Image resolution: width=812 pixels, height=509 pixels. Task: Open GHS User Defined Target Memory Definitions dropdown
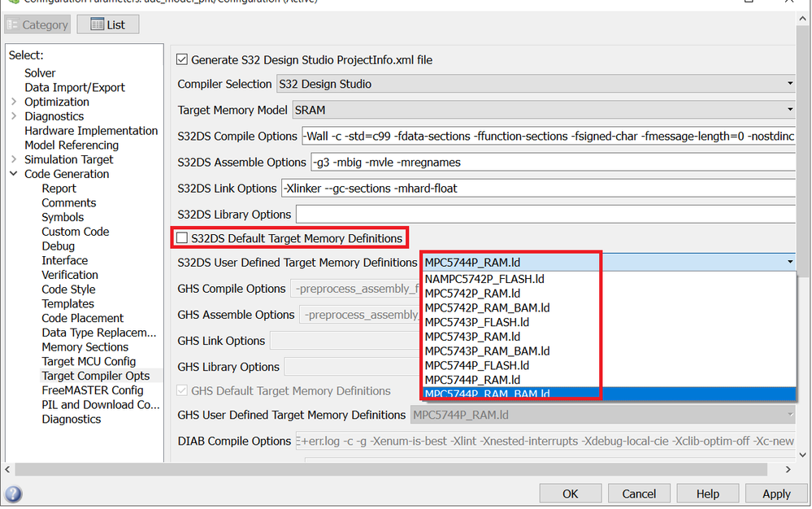(x=603, y=415)
